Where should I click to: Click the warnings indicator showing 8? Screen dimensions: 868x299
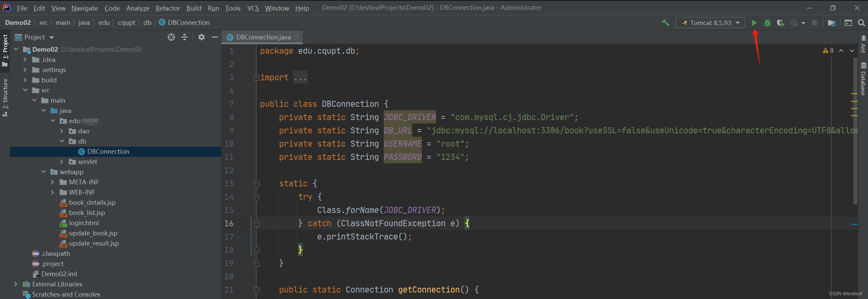[x=828, y=50]
